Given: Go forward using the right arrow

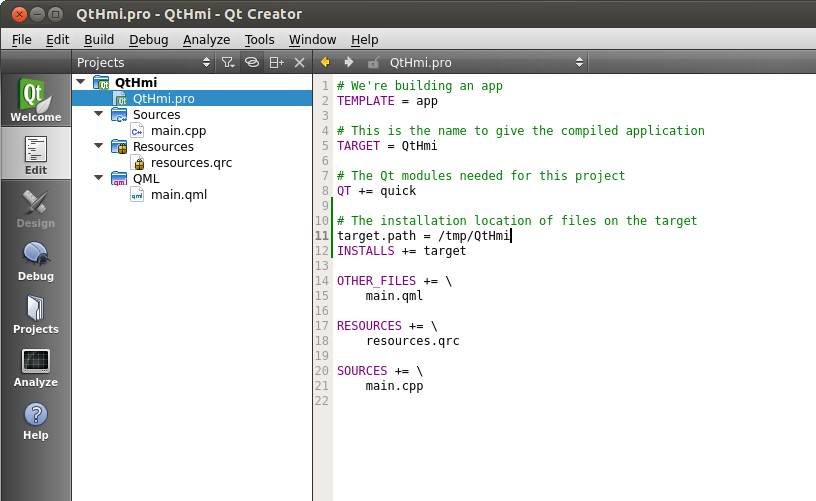Looking at the screenshot, I should [348, 63].
